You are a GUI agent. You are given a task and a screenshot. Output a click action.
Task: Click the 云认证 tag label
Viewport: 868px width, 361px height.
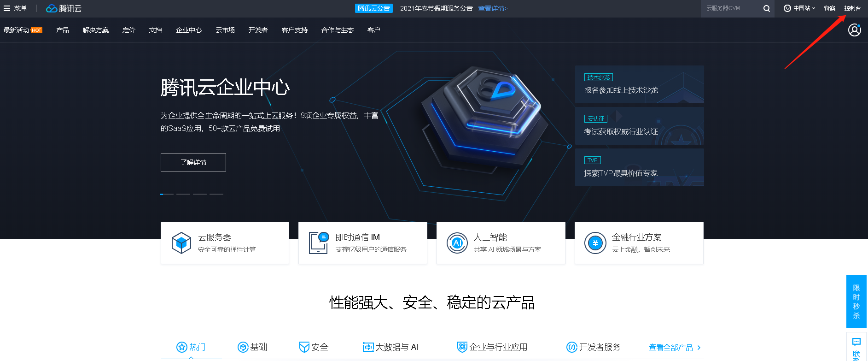(596, 119)
